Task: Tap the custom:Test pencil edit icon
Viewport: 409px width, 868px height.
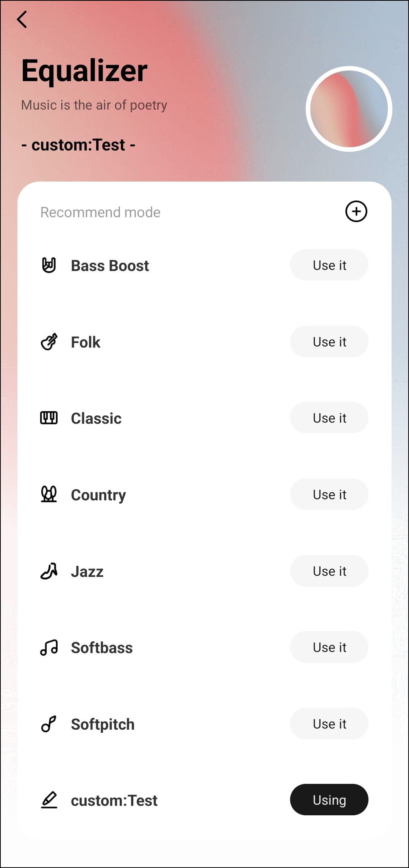Action: [x=49, y=800]
